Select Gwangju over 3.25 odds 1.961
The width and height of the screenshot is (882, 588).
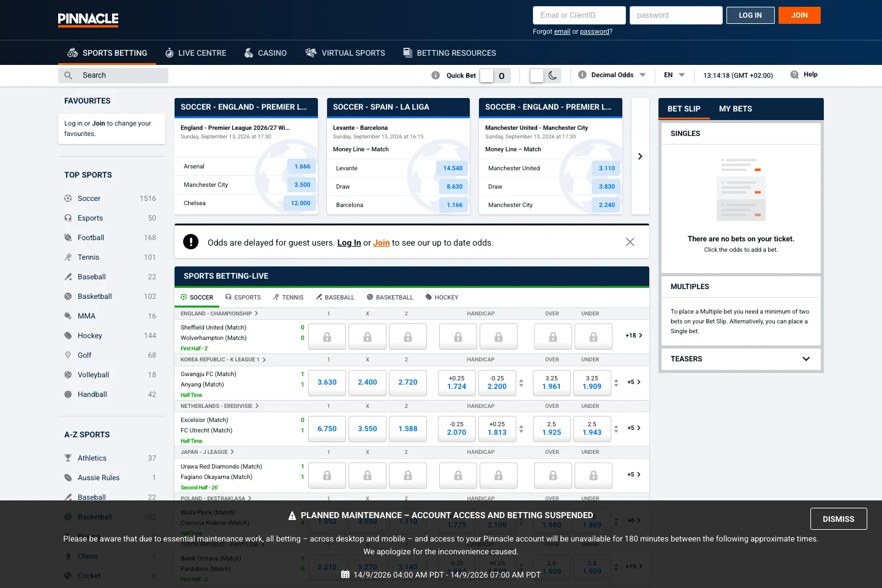[x=552, y=382]
